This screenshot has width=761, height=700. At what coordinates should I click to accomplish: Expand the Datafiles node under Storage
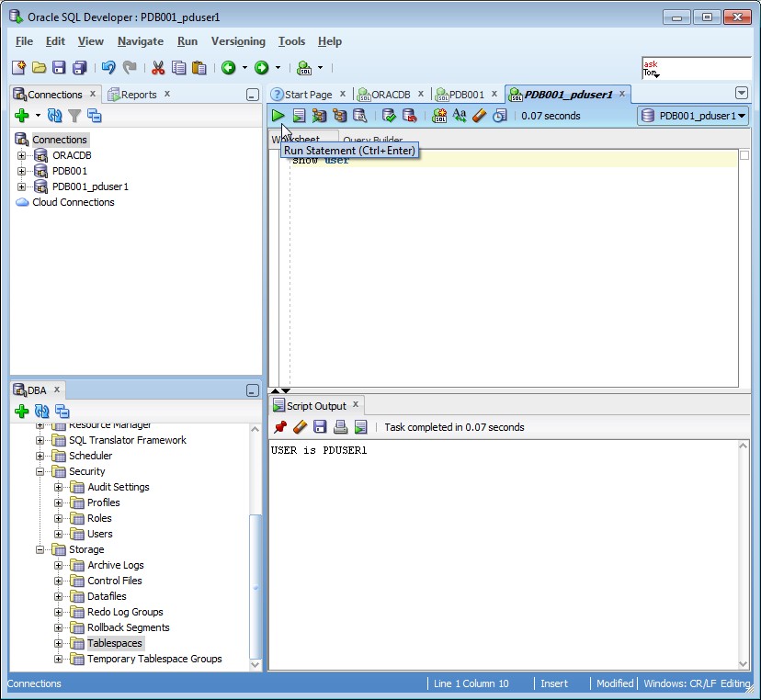coord(57,596)
